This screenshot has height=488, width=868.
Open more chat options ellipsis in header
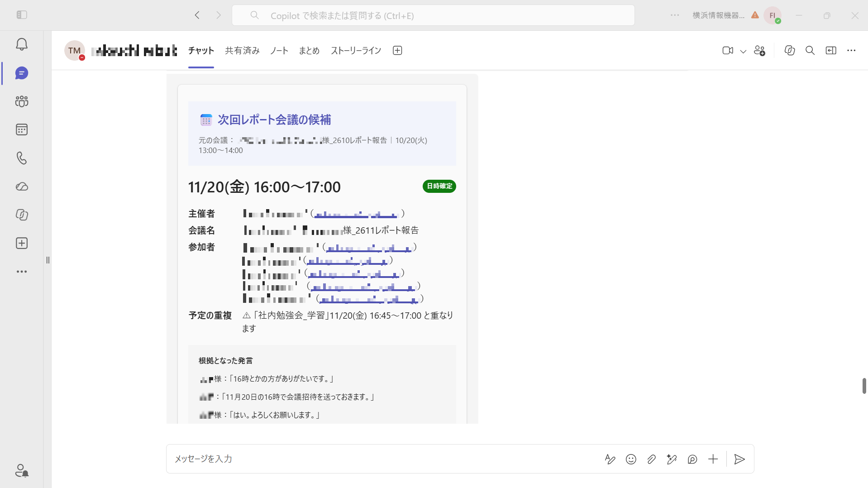851,51
